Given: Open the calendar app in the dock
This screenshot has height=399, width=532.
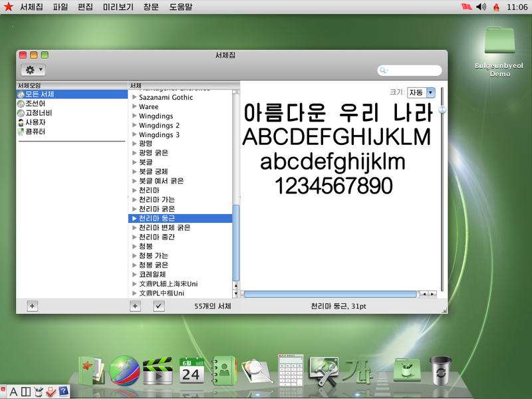Looking at the screenshot, I should point(192,371).
